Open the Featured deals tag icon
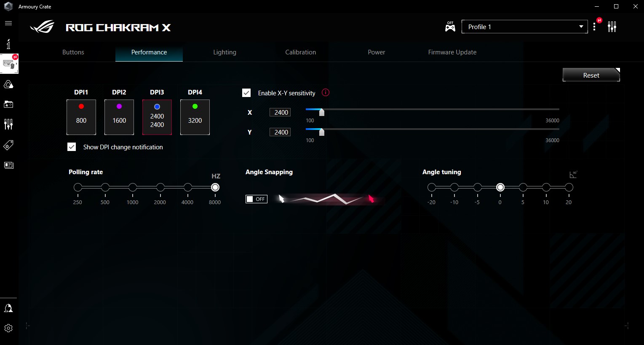The height and width of the screenshot is (345, 644). [x=8, y=145]
